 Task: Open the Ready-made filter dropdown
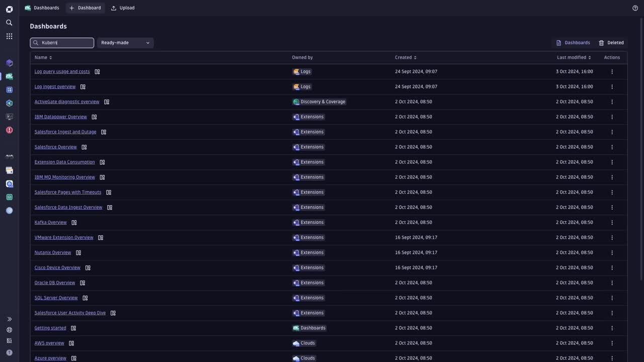[125, 43]
